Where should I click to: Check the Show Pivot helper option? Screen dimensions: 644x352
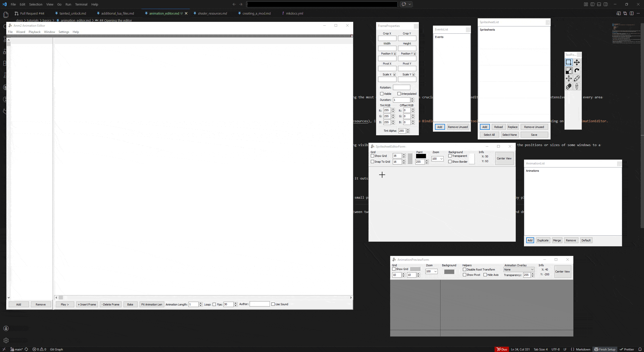(465, 275)
